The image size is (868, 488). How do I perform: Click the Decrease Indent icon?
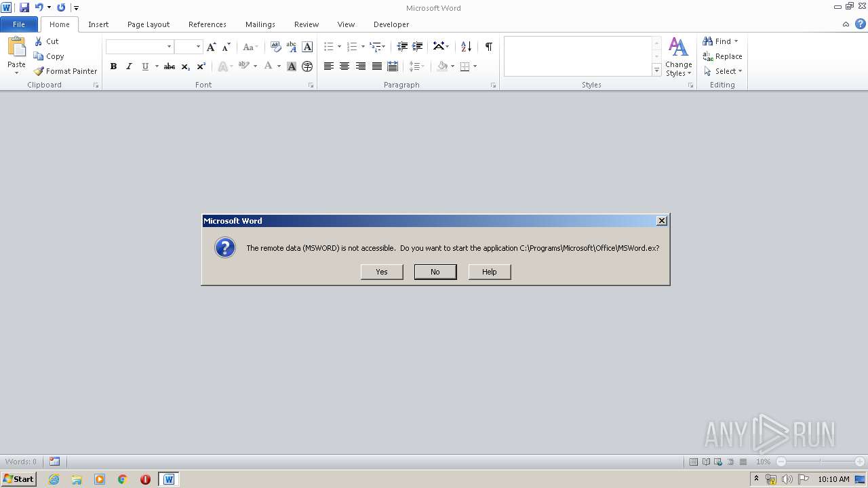tap(402, 47)
